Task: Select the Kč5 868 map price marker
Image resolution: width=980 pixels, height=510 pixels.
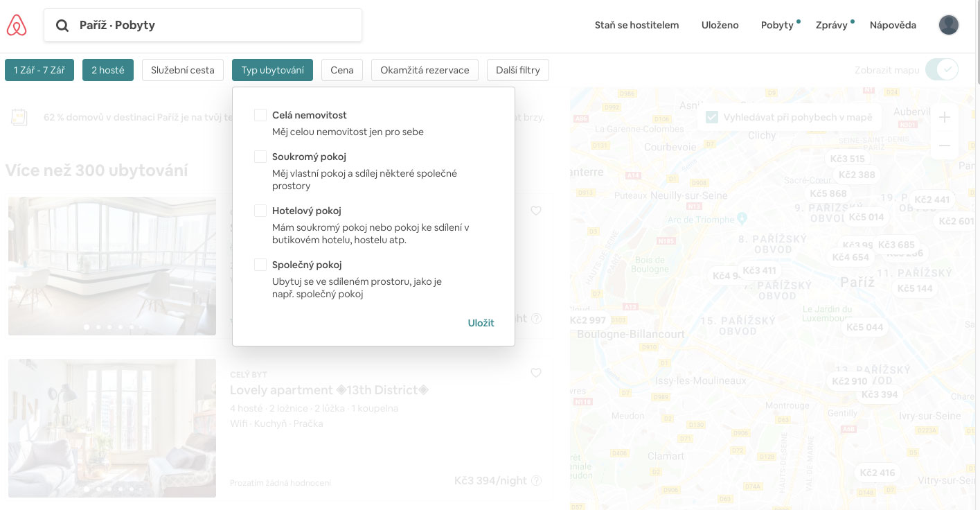Action: tap(828, 193)
